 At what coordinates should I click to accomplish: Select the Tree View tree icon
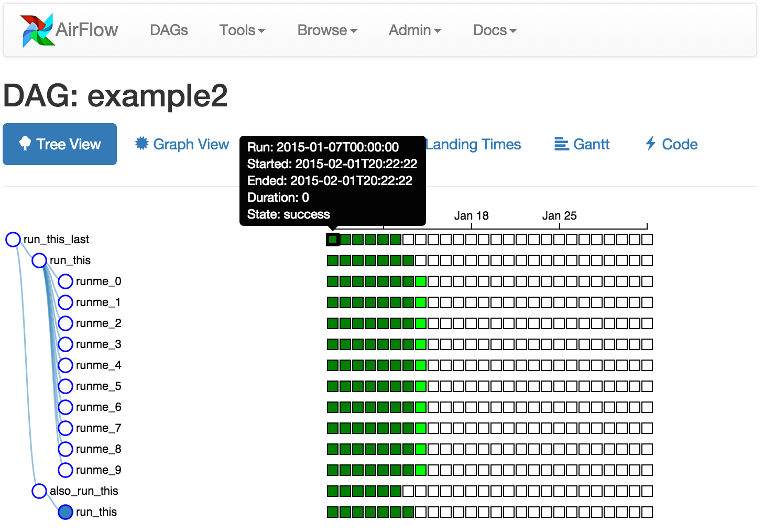click(24, 144)
